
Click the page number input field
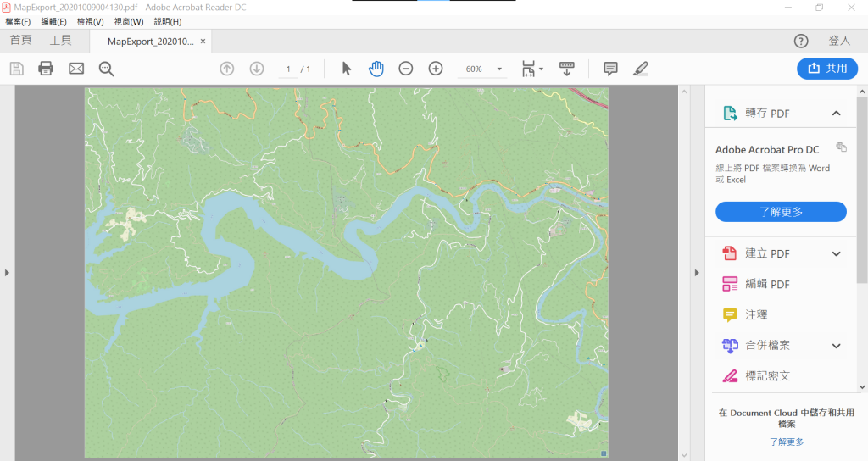click(x=288, y=69)
